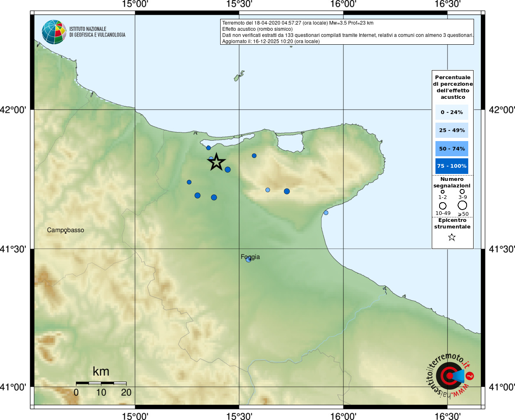Pick the 75 - 100% legend swatch

click(451, 166)
